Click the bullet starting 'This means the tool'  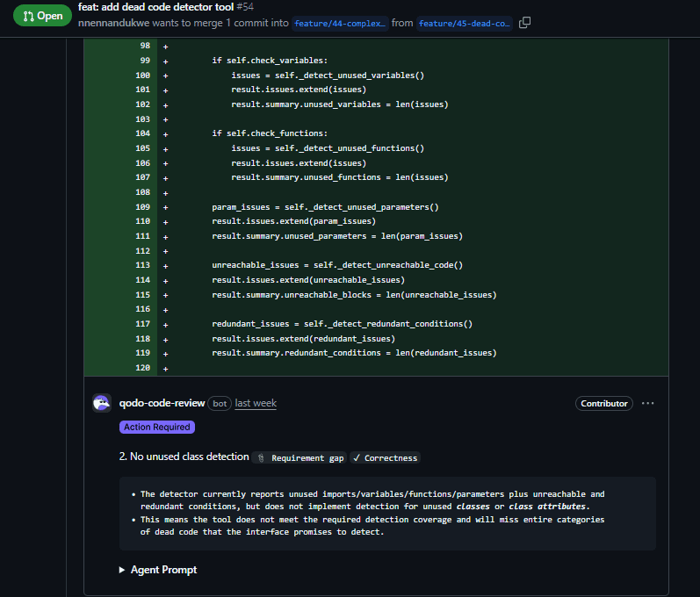[x=372, y=526]
